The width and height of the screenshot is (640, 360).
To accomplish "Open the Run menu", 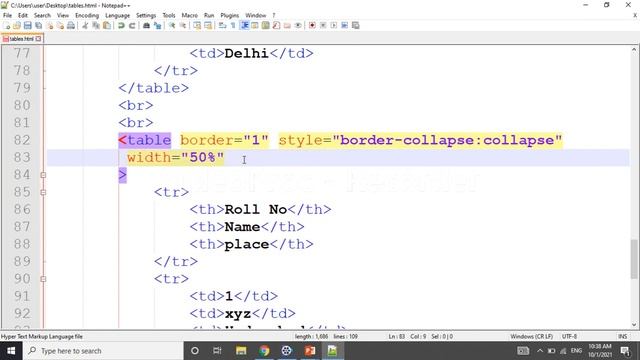I will [209, 16].
